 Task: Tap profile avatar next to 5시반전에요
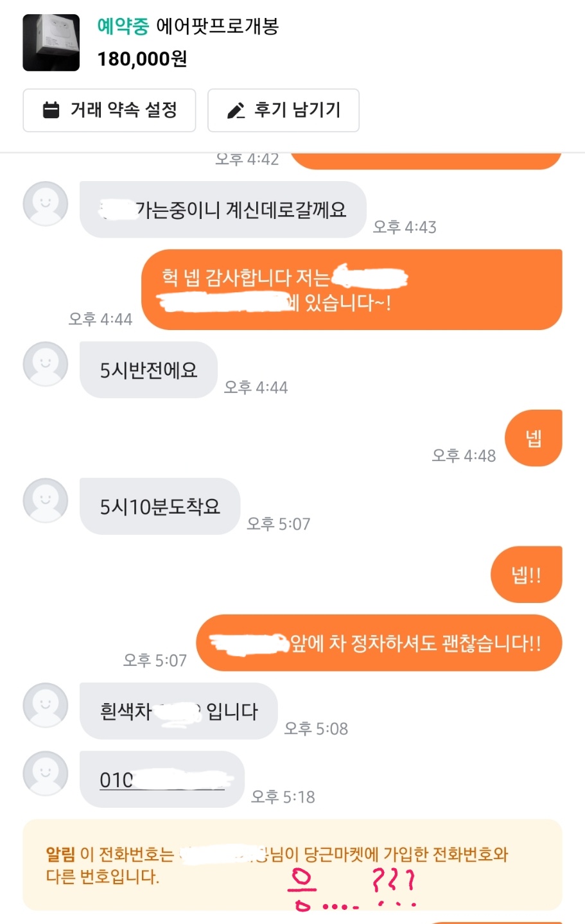click(46, 364)
